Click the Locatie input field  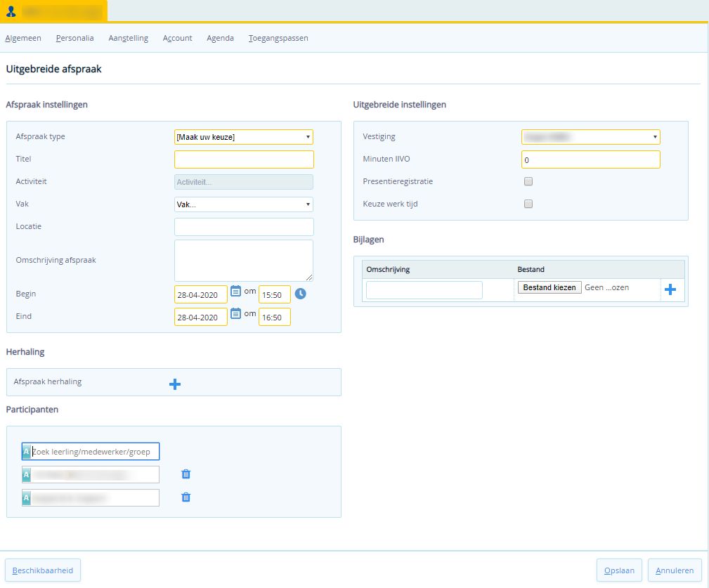244,227
